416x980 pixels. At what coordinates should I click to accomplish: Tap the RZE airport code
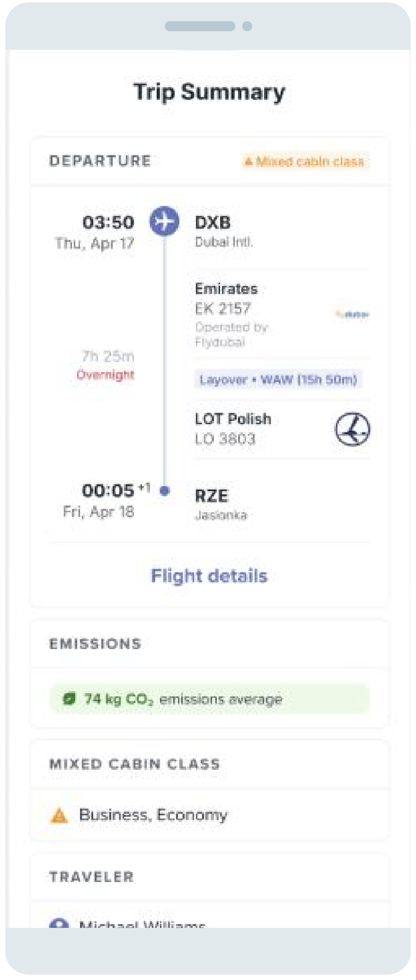tap(212, 496)
